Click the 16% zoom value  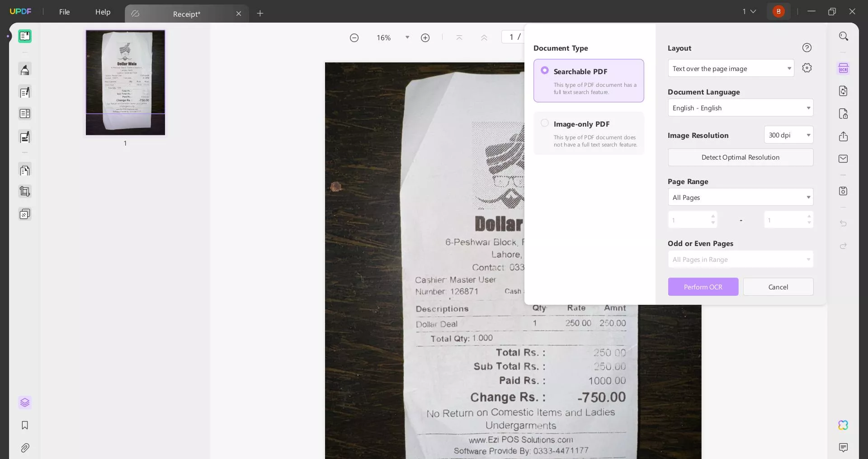point(384,38)
